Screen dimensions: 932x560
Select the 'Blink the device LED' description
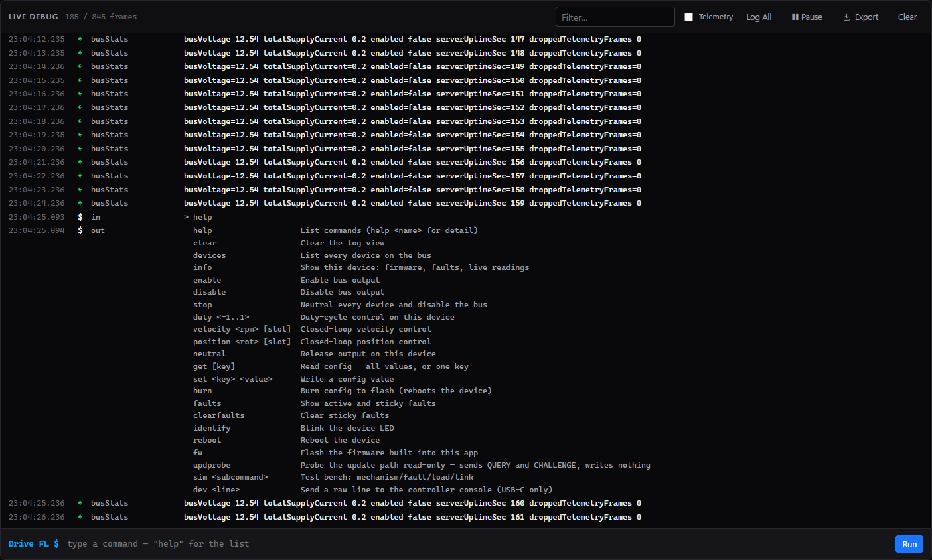tap(347, 428)
